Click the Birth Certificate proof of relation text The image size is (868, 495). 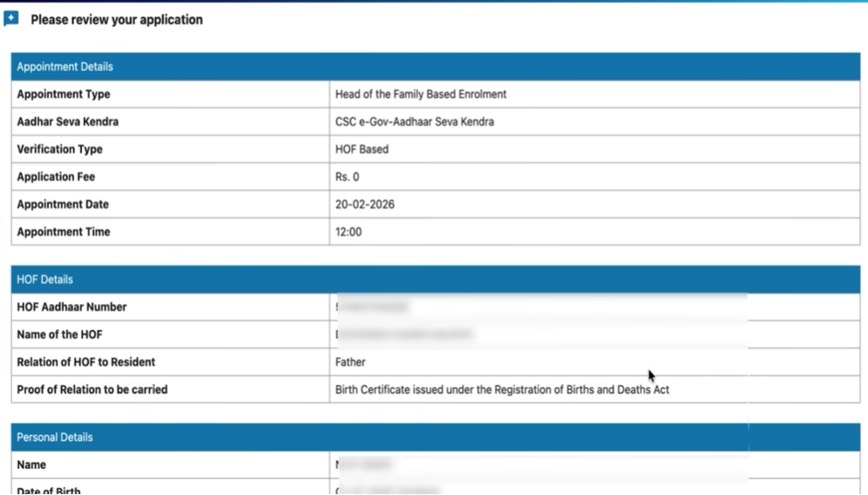tap(501, 389)
